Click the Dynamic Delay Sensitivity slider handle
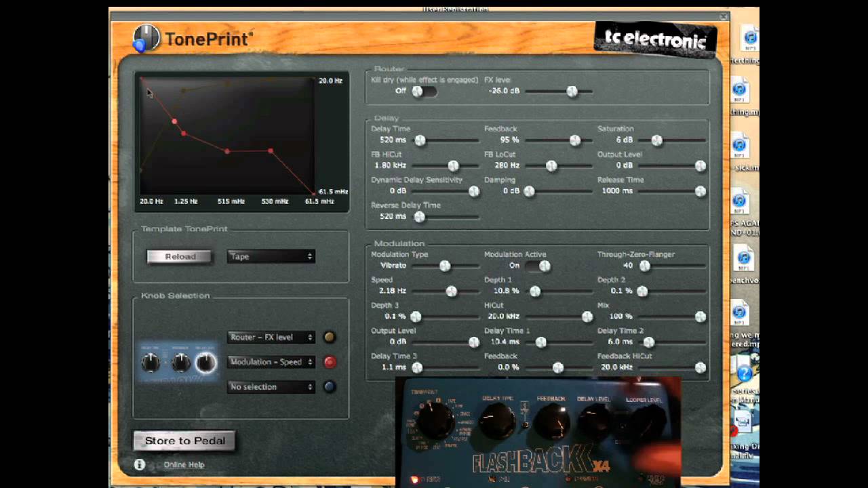The height and width of the screenshot is (488, 868). click(474, 191)
